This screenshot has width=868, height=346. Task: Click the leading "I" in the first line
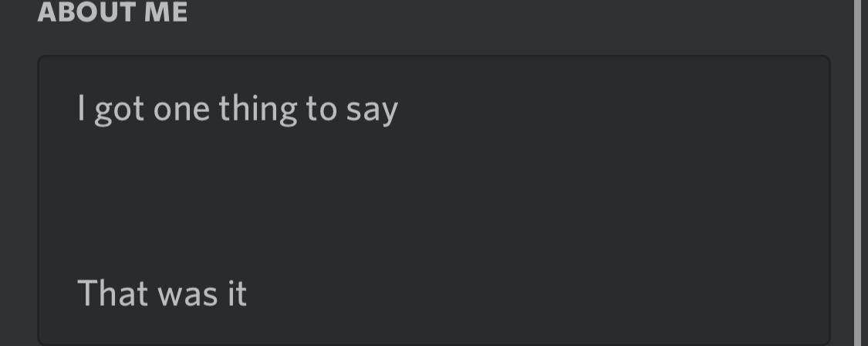point(80,109)
